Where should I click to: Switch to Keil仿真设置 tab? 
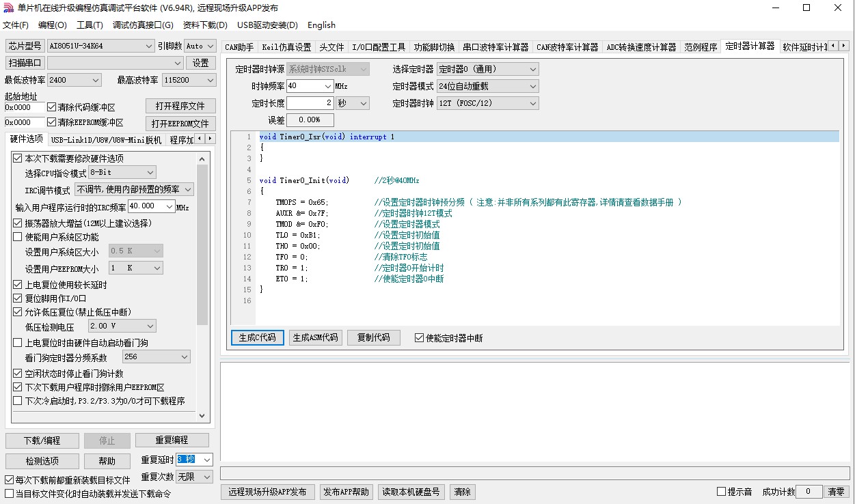coord(286,47)
